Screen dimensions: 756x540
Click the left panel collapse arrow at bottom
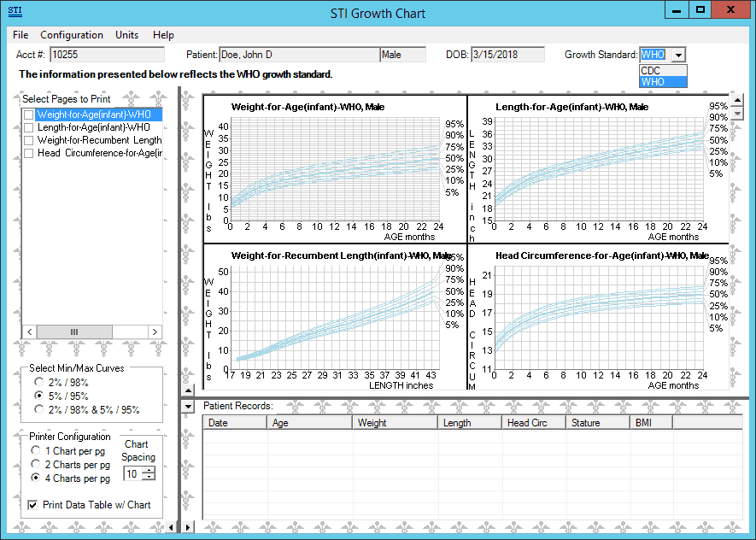[171, 527]
